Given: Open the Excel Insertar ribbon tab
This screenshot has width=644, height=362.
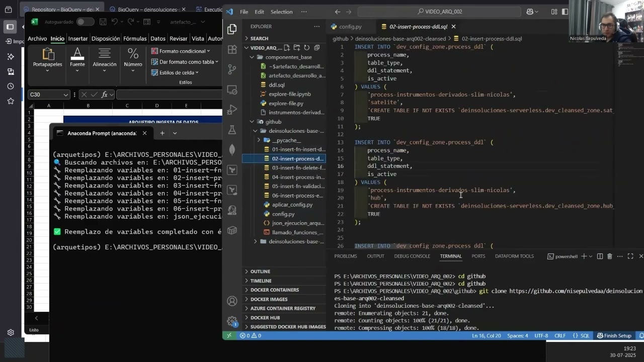Looking at the screenshot, I should (78, 39).
